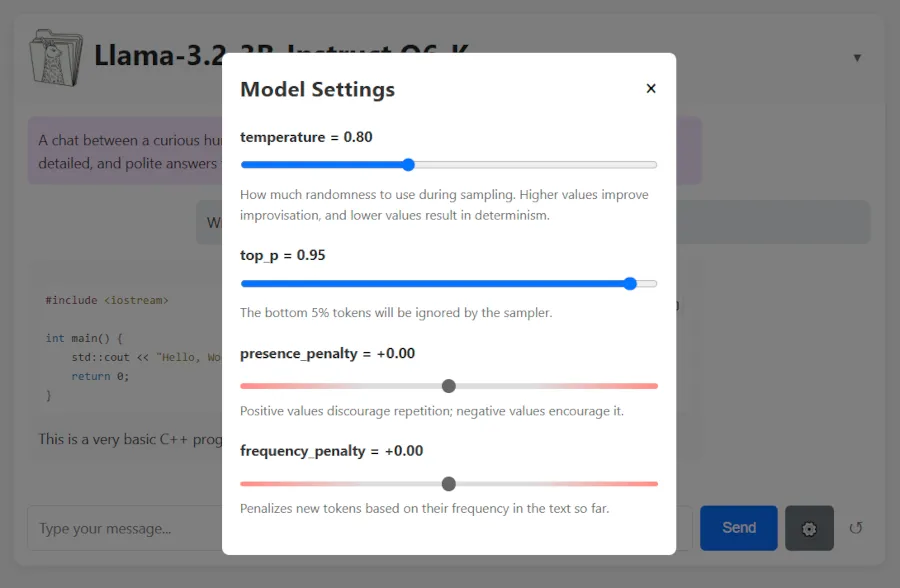Click the Llama model avatar in the header
The height and width of the screenshot is (588, 900).
click(x=55, y=56)
